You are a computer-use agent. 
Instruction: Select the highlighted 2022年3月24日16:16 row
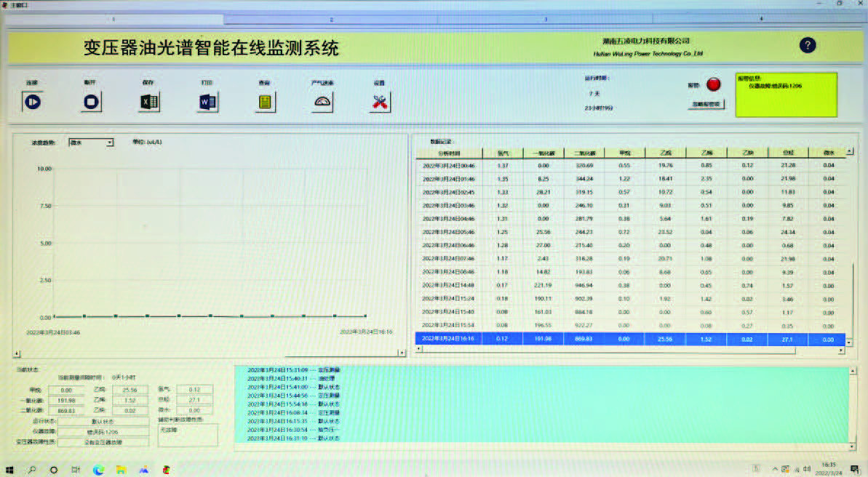coord(631,339)
